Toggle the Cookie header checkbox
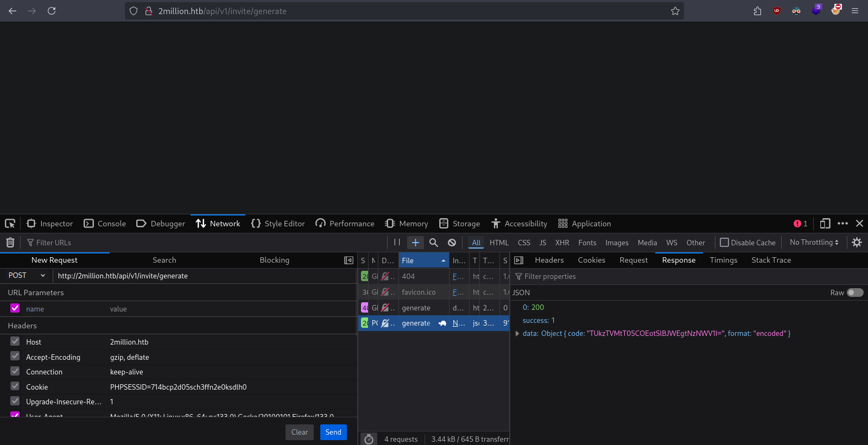Image resolution: width=868 pixels, height=445 pixels. tap(15, 386)
